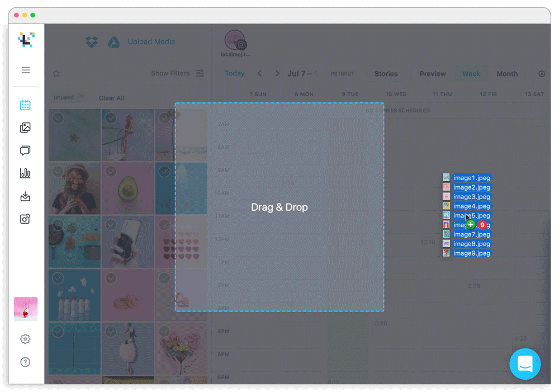Image resolution: width=559 pixels, height=392 pixels.
Task: Click Clear All filters
Action: click(x=111, y=98)
